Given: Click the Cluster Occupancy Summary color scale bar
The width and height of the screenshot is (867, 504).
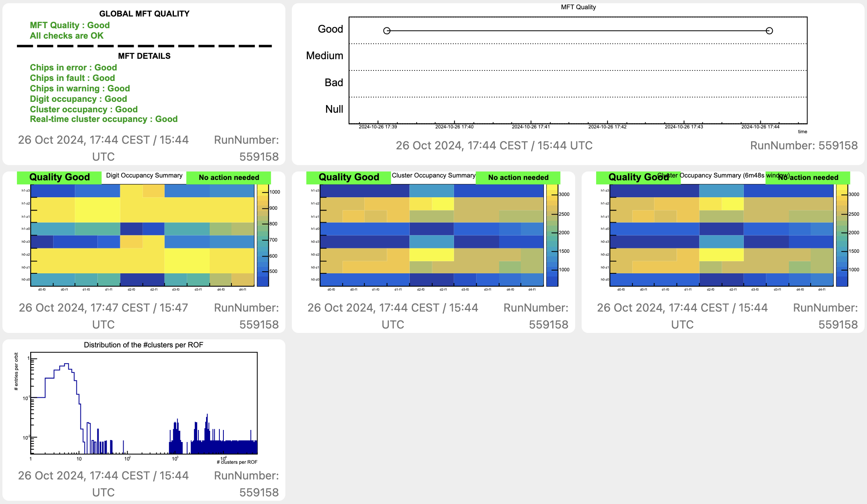Looking at the screenshot, I should (x=552, y=235).
